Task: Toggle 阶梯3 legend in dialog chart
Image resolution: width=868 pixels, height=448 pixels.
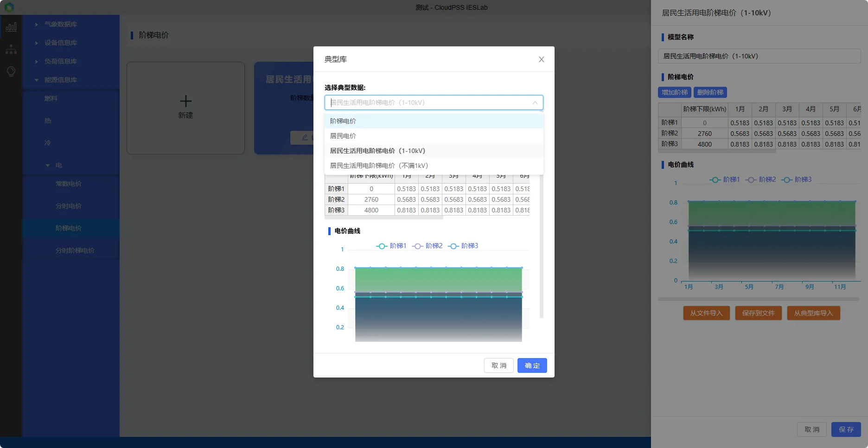Action: [x=463, y=246]
